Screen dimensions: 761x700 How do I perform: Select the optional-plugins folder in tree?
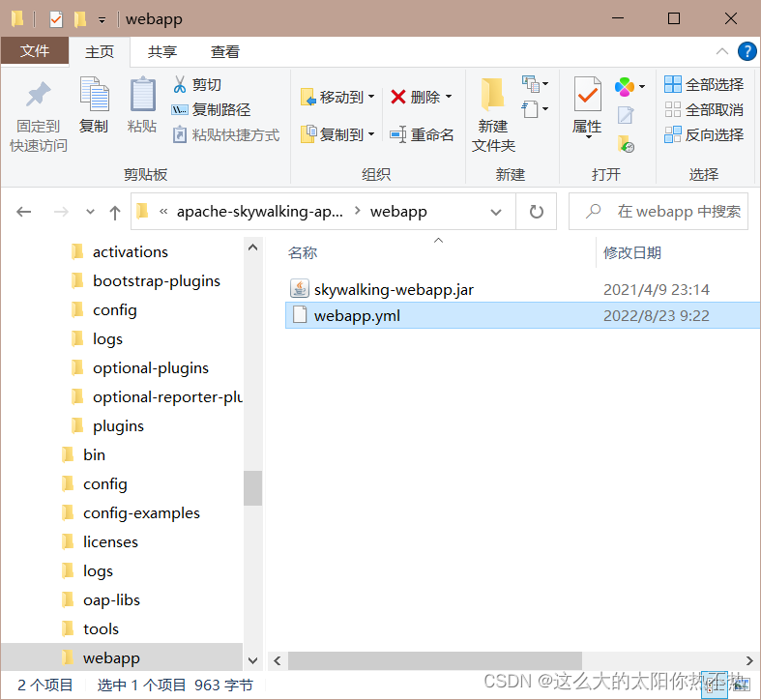tap(151, 368)
